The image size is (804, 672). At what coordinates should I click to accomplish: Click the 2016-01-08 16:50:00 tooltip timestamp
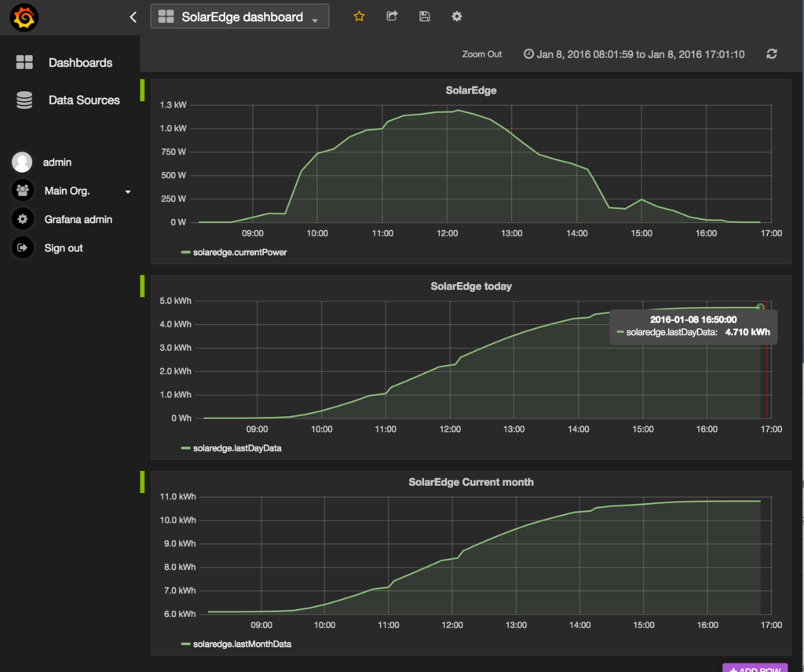tap(693, 320)
